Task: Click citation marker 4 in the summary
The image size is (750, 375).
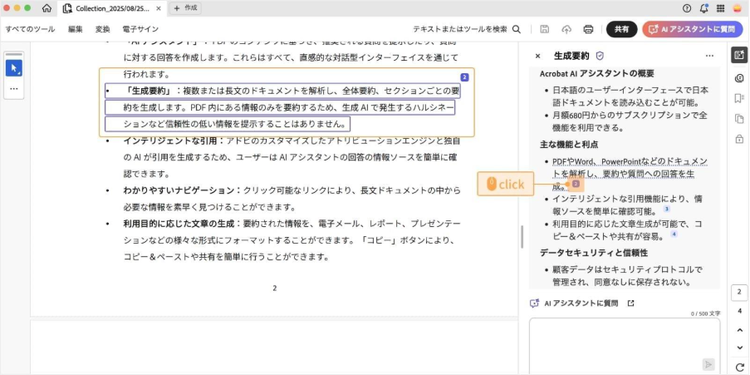Action: point(674,234)
